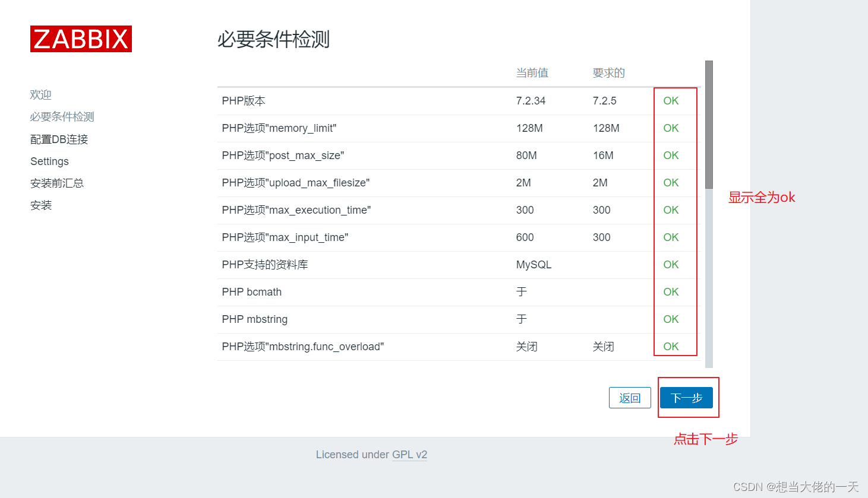Click the PHP选项"mbstring.func_overload" row label
868x498 pixels.
point(303,347)
